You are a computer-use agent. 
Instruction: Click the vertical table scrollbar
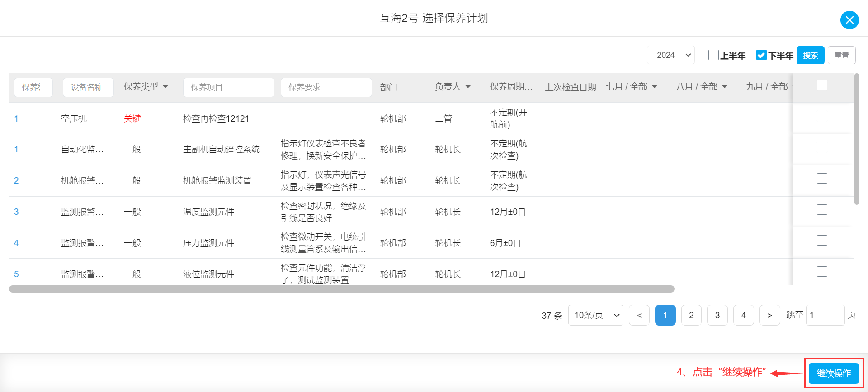tap(856, 139)
